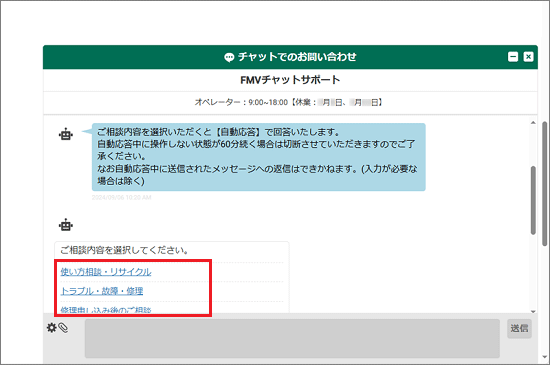
Task: Click the blue auto-response message bubble
Action: pyautogui.click(x=259, y=157)
